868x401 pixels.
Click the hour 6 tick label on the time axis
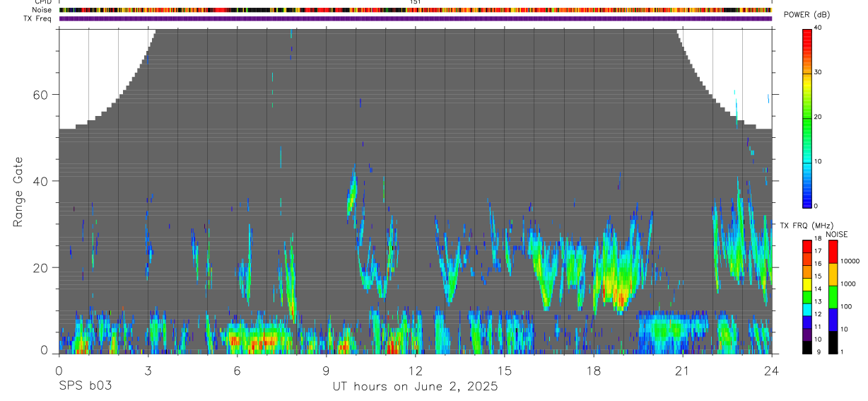(x=237, y=371)
